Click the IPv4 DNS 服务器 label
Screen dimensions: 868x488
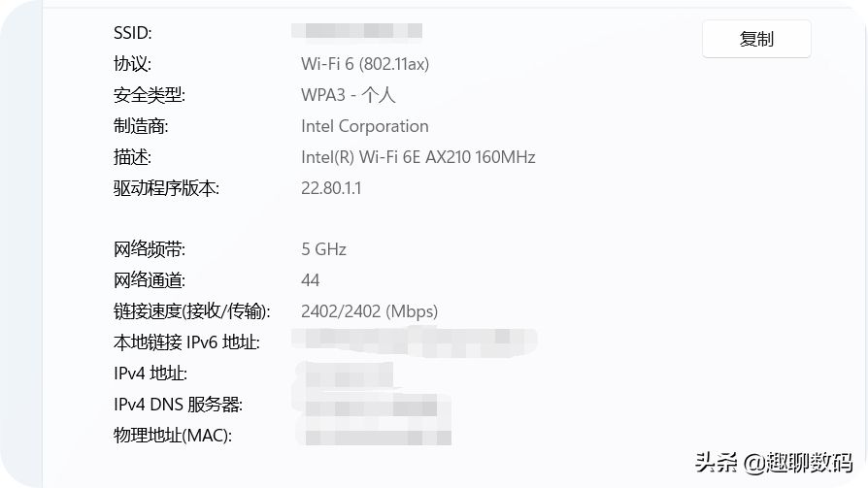[178, 405]
